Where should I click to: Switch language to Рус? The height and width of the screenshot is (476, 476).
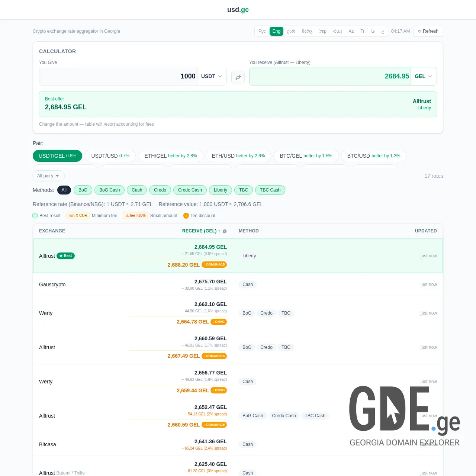pos(262,31)
